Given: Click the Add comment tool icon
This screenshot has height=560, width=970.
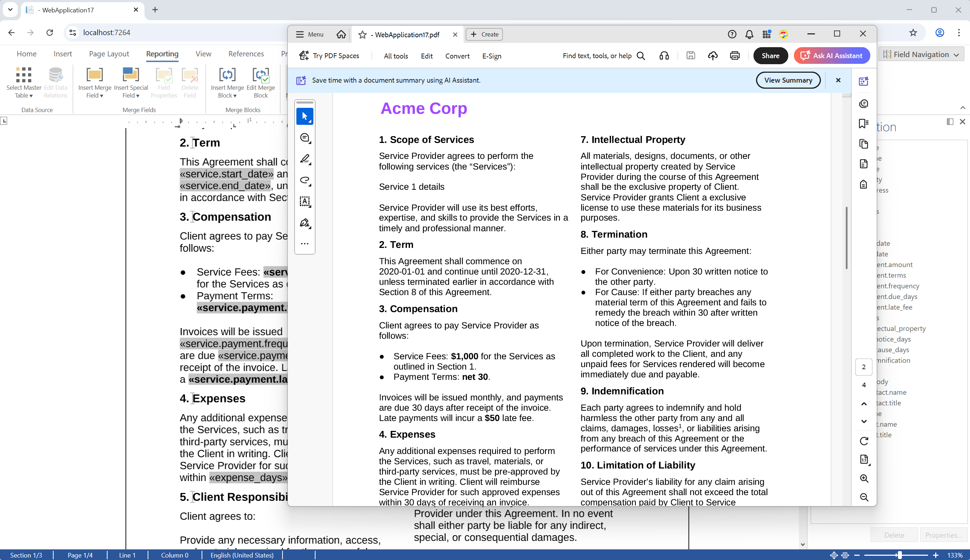Looking at the screenshot, I should (x=305, y=138).
